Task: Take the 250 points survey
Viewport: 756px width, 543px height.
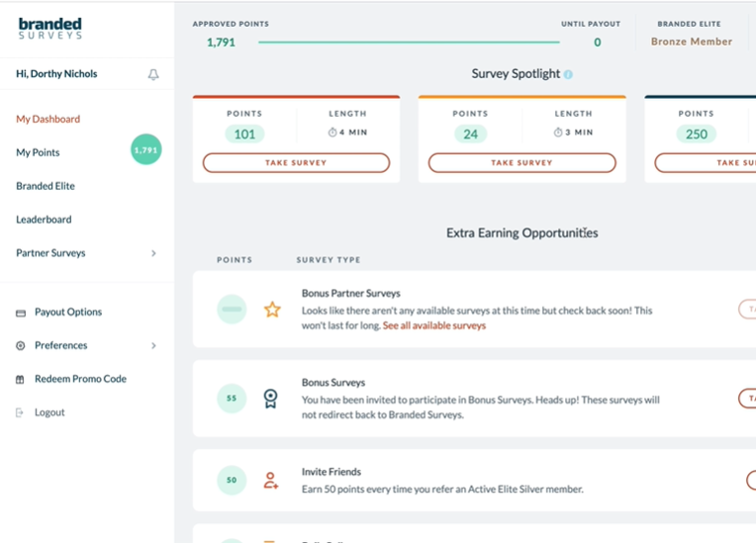Action: pyautogui.click(x=705, y=163)
